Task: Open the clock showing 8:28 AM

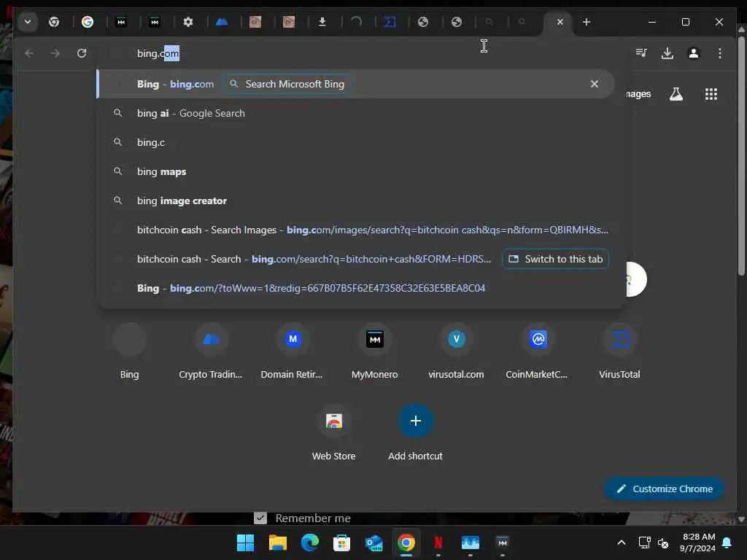Action: coord(698,542)
